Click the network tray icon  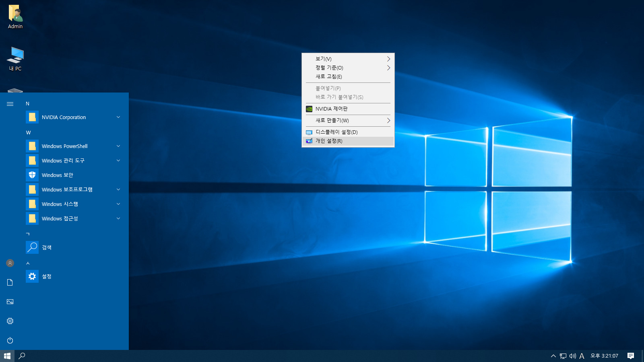tap(563, 356)
